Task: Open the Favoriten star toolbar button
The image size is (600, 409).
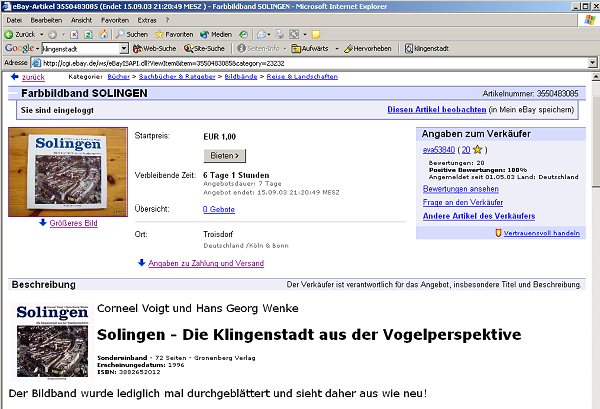Action: point(174,34)
